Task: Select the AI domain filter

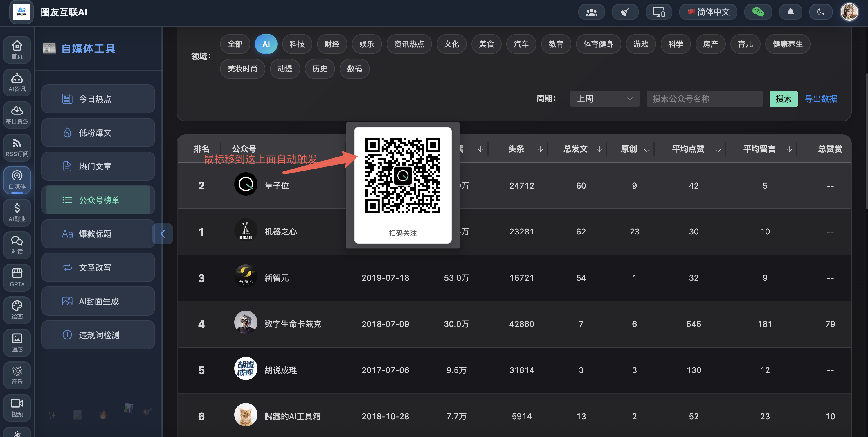Action: (266, 44)
